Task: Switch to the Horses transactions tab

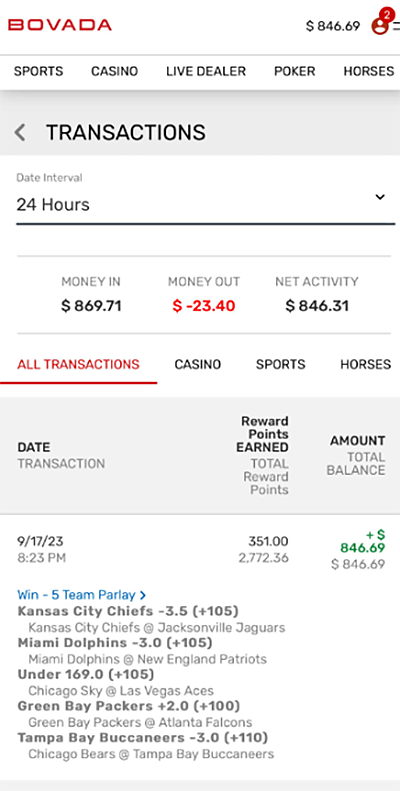Action: [x=365, y=364]
